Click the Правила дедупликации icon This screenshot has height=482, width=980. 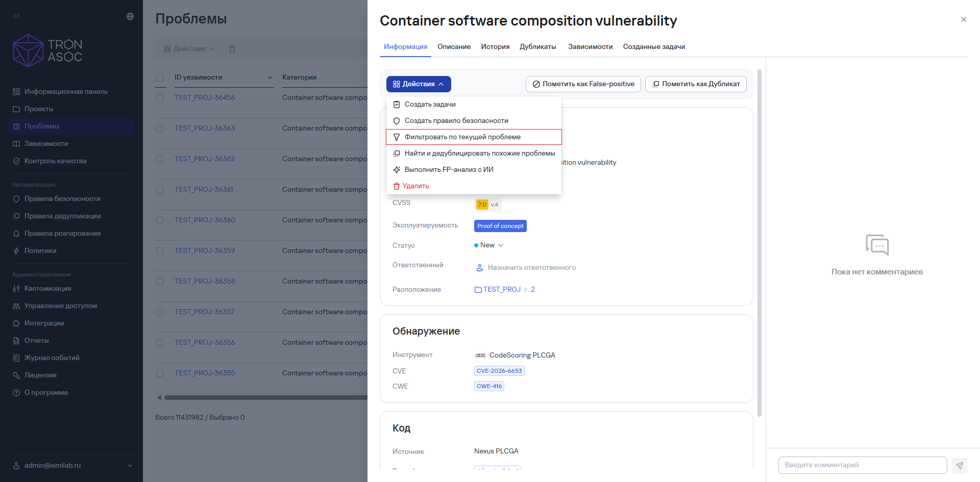tap(16, 216)
